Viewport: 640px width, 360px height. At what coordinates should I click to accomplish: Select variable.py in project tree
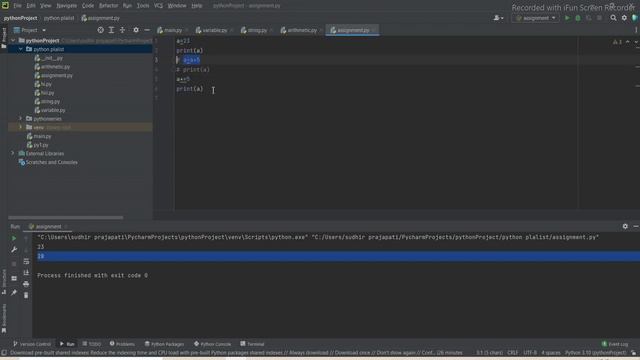50,110
